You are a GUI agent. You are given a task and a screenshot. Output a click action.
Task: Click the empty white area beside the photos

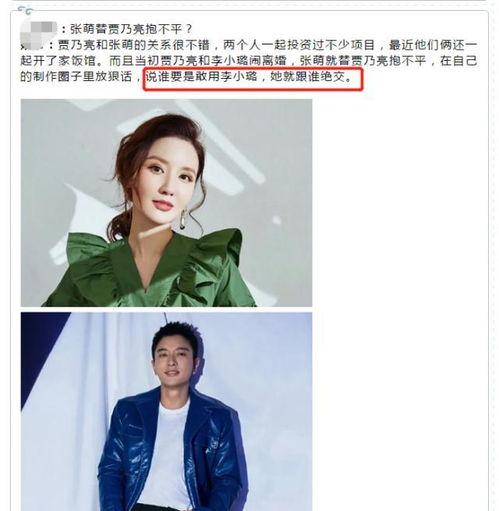398,300
